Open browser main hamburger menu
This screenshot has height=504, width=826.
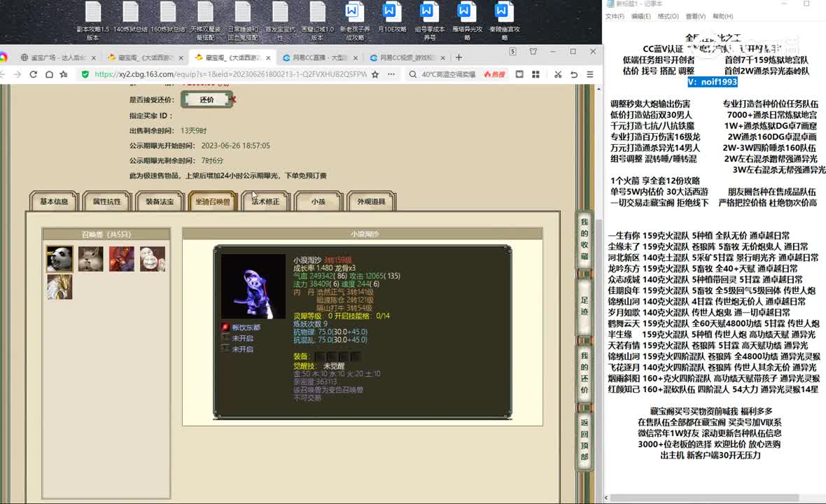pos(590,74)
